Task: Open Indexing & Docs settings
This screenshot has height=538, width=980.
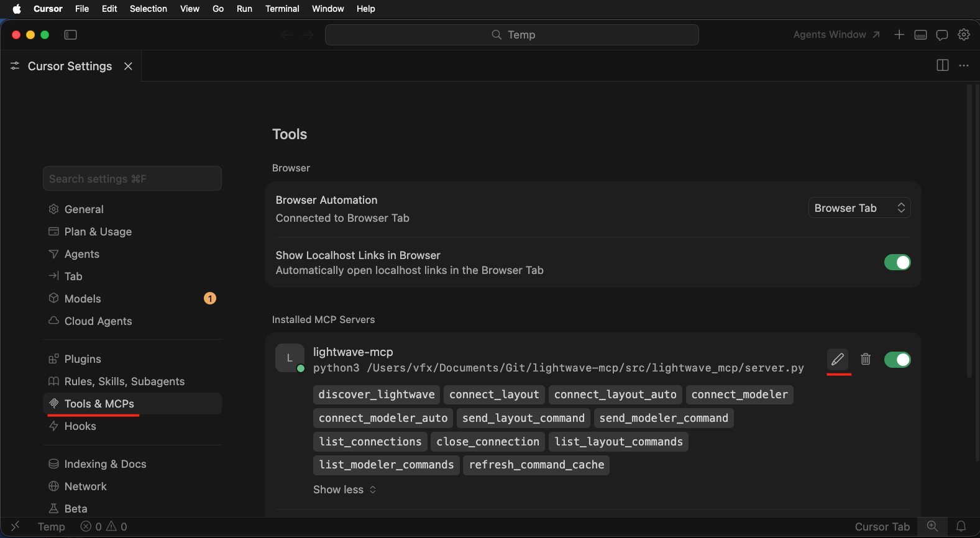Action: 132,464
